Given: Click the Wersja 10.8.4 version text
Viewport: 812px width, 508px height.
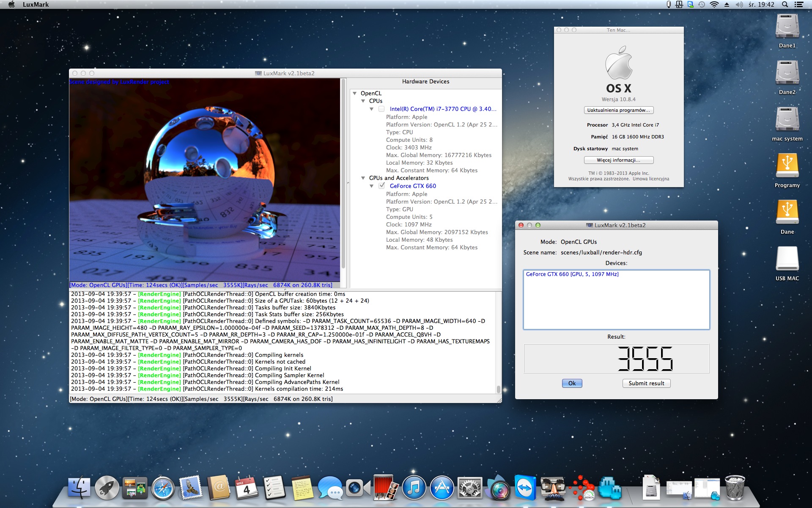Looking at the screenshot, I should pos(619,99).
